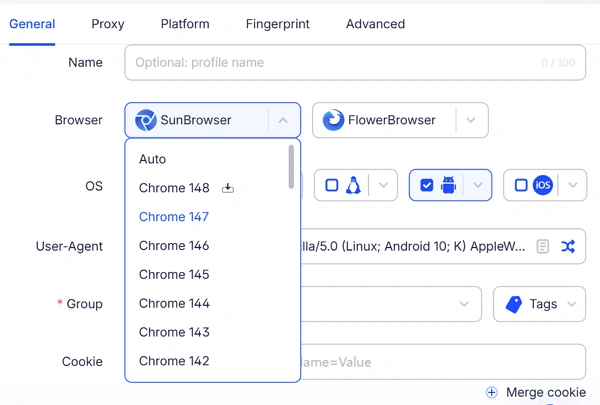Switch to the Advanced tab
The image size is (600, 405).
pyautogui.click(x=375, y=24)
